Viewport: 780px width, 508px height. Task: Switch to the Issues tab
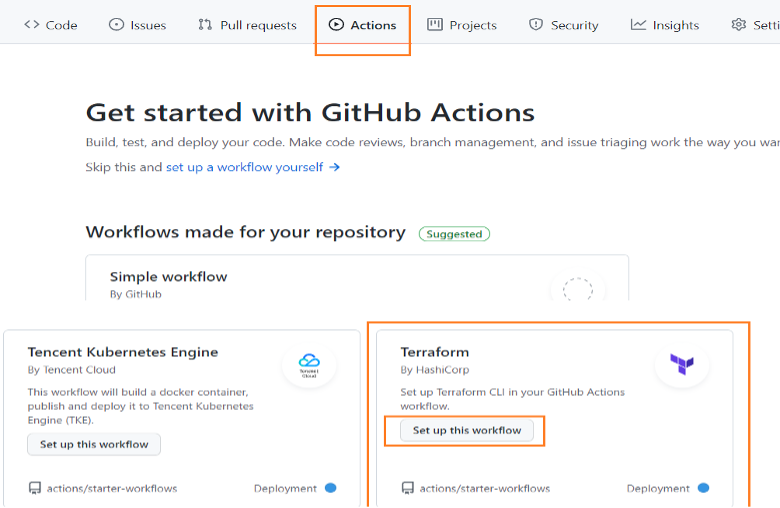137,25
